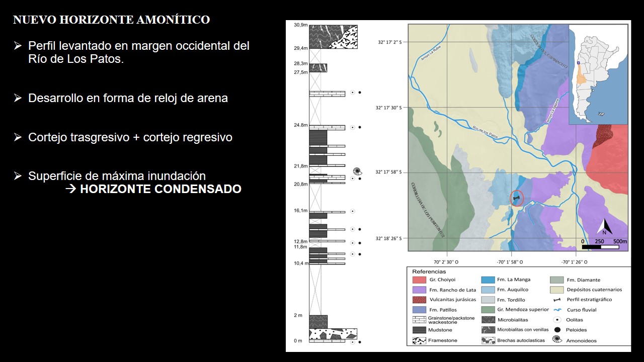Select the Amonoideos symbol in the legend

[557, 339]
